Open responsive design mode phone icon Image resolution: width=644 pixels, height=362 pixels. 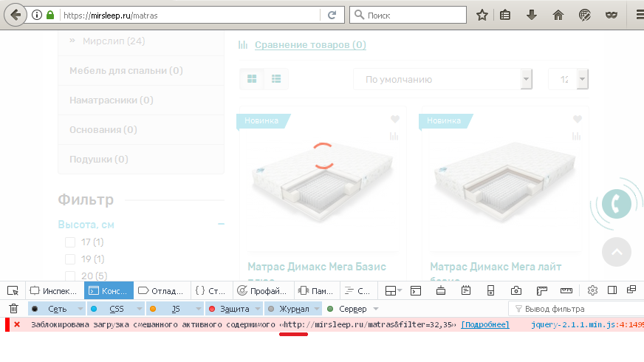click(491, 291)
